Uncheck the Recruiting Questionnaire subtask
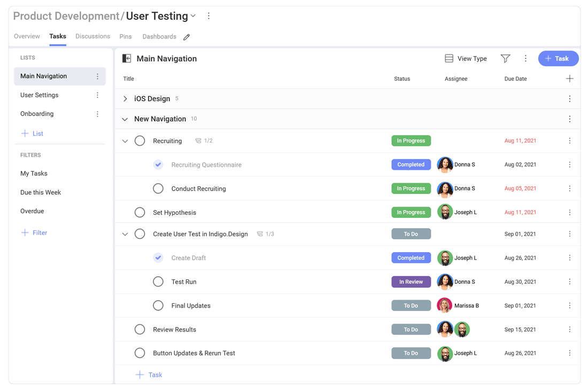This screenshot has width=588, height=391. pos(158,165)
